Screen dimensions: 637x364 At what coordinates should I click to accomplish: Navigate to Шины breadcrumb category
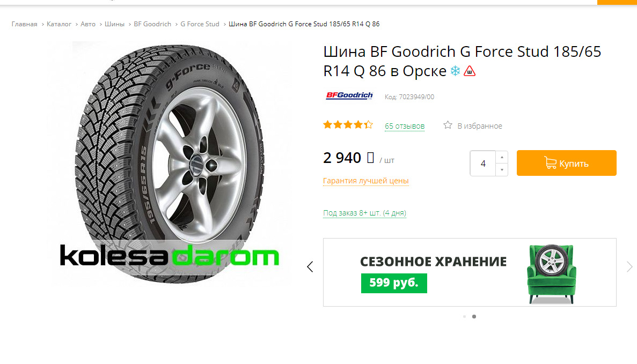(x=114, y=24)
